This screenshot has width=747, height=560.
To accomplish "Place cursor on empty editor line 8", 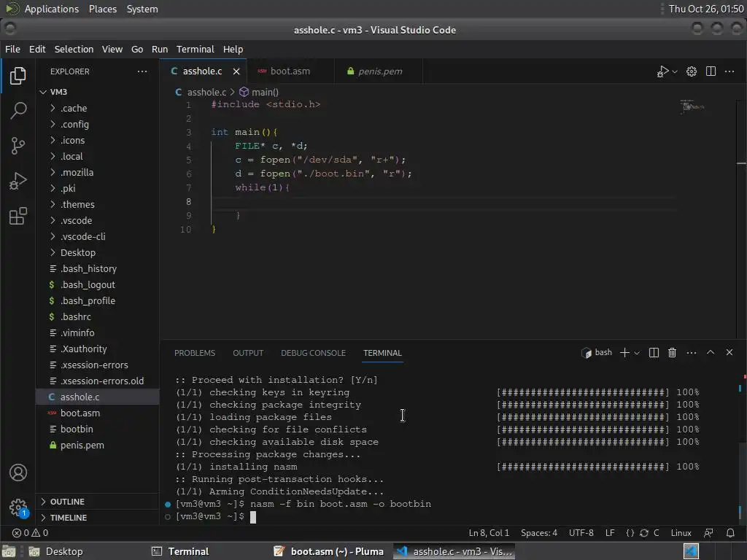I will coord(443,201).
